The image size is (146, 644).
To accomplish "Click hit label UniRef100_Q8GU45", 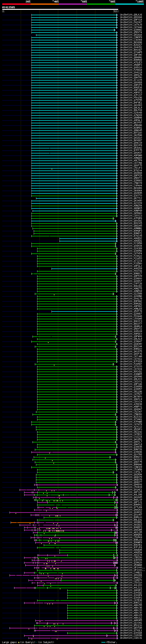I will tap(131, 226).
